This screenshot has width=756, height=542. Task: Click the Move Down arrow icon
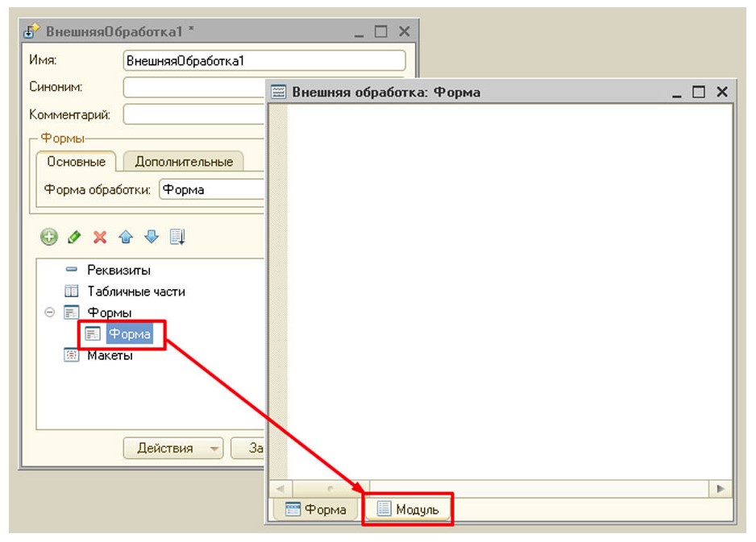coord(152,237)
